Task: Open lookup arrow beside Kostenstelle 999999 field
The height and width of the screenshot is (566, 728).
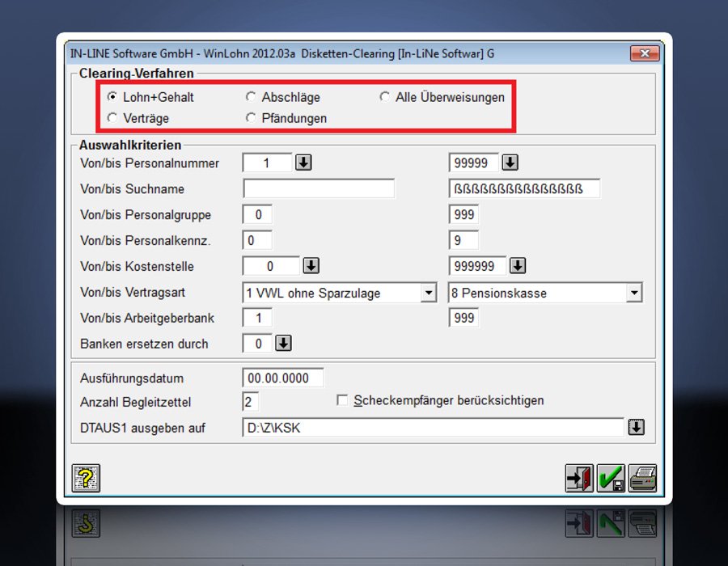Action: pos(518,266)
